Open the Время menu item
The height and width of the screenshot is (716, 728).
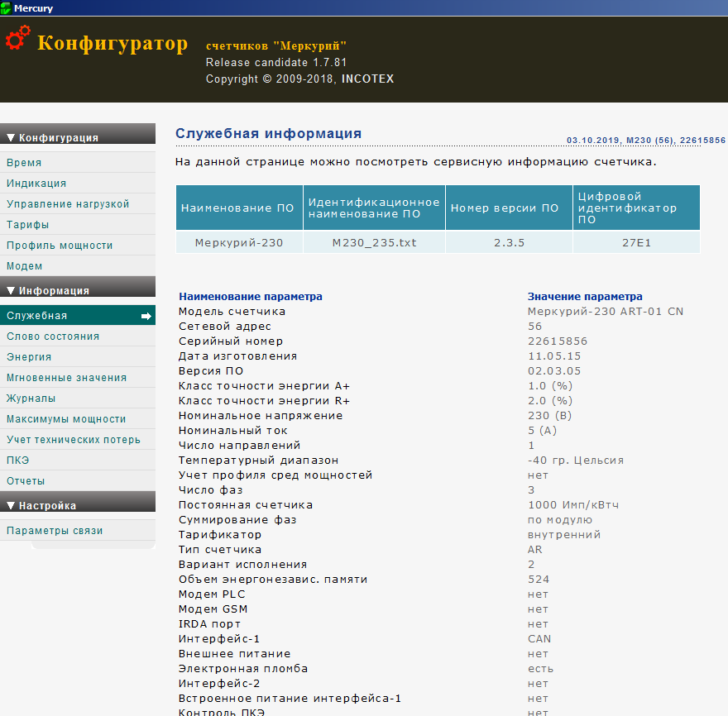[x=78, y=162]
